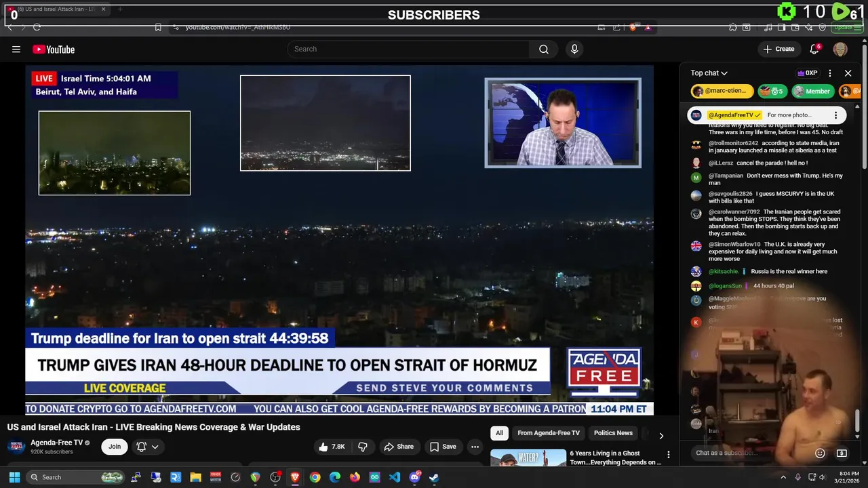Open the 0XP badge in chat header
The height and width of the screenshot is (488, 868).
click(807, 73)
